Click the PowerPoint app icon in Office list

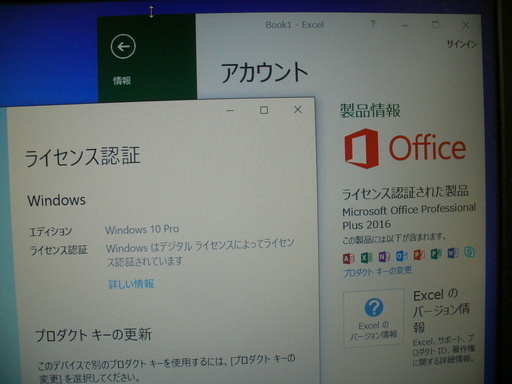(419, 254)
